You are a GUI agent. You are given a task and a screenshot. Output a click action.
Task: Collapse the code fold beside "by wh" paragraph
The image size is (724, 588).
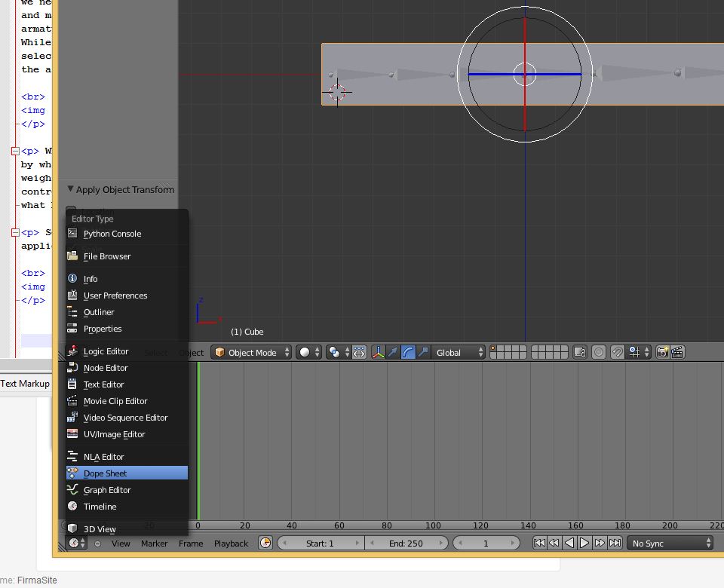[15, 151]
